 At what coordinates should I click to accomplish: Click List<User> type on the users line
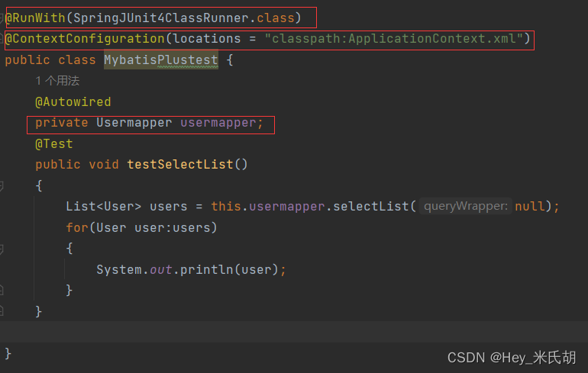click(104, 207)
